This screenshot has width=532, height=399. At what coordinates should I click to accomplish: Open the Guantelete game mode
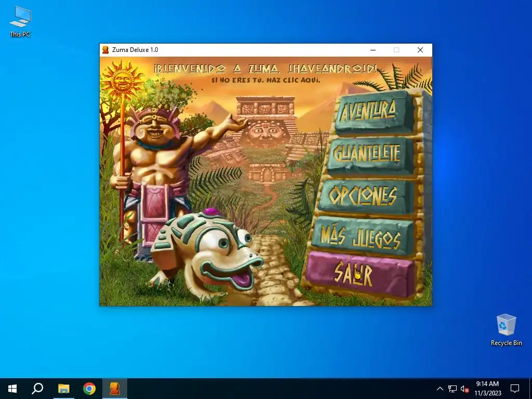(x=370, y=155)
